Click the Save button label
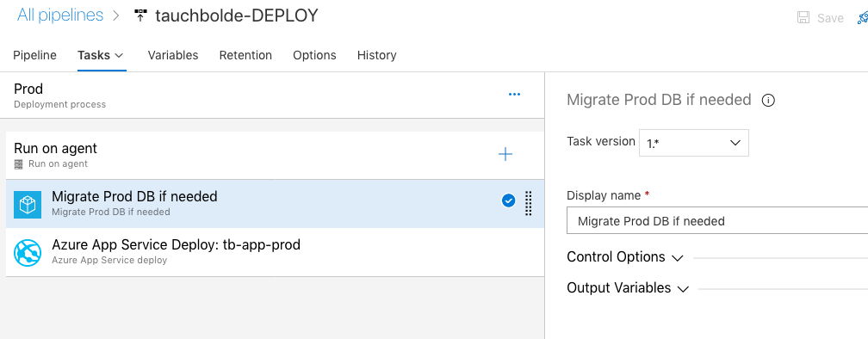This screenshot has height=339, width=868. point(830,18)
